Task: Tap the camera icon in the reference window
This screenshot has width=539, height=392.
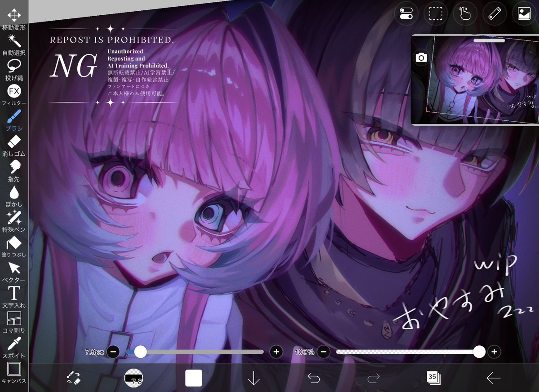Action: 421,57
